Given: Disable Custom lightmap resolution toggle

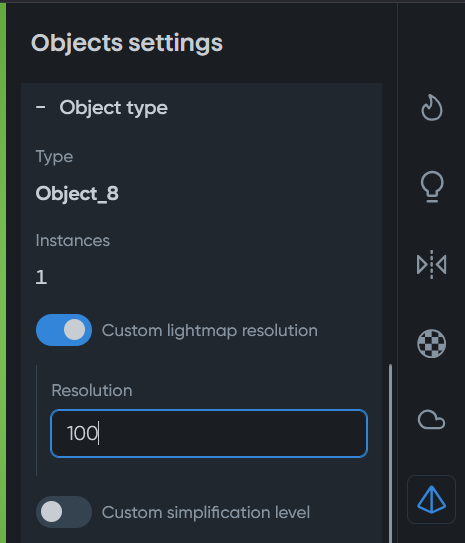Looking at the screenshot, I should [64, 330].
